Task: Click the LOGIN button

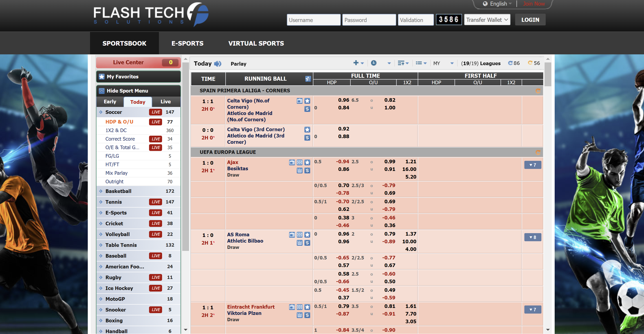Action: 530,20
